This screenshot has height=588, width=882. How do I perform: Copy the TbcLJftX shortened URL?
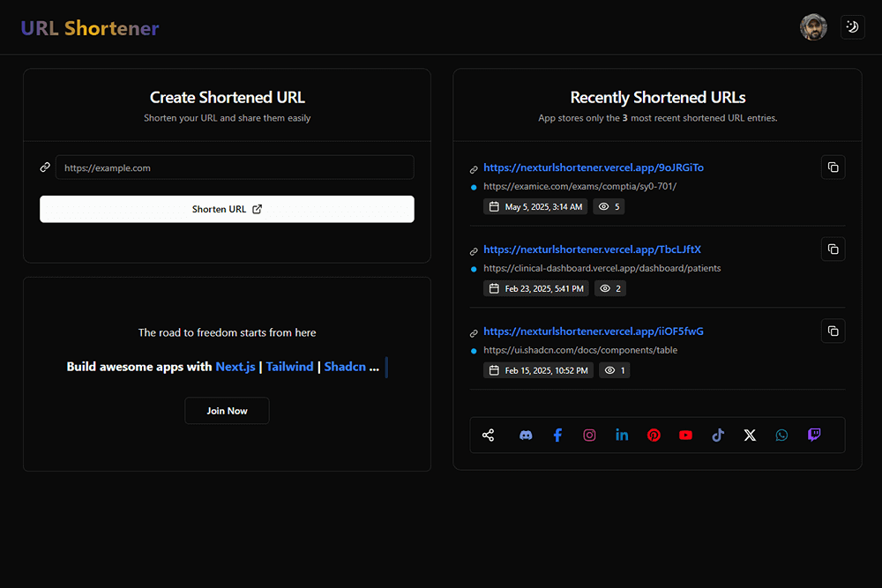[x=833, y=249]
